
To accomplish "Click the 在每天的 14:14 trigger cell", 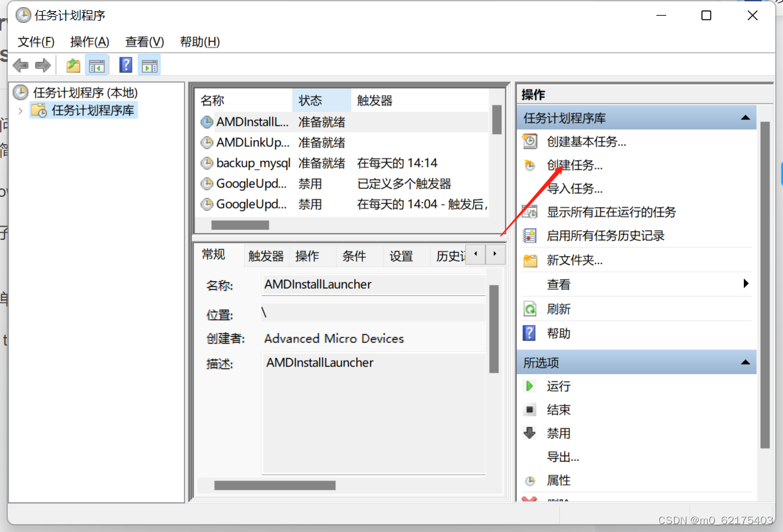I will click(x=397, y=163).
